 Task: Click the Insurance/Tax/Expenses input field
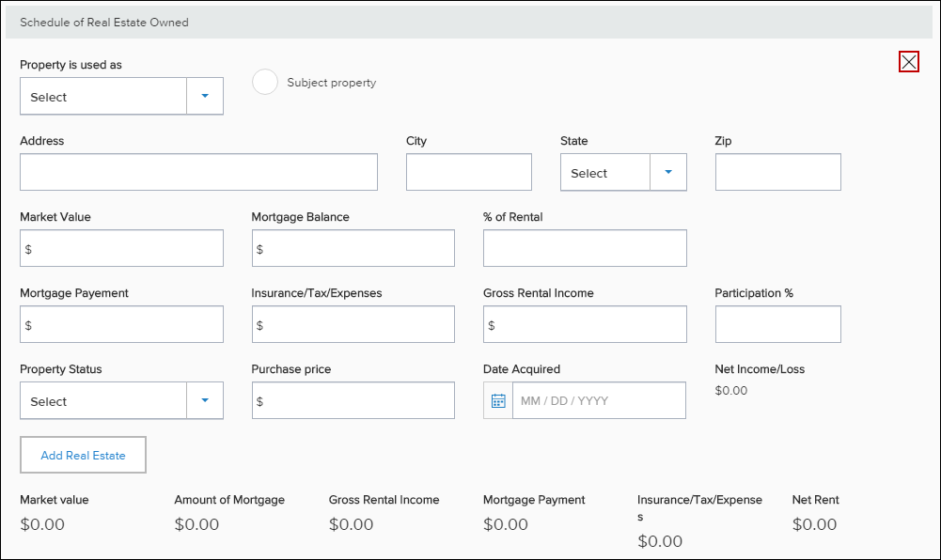click(x=353, y=324)
